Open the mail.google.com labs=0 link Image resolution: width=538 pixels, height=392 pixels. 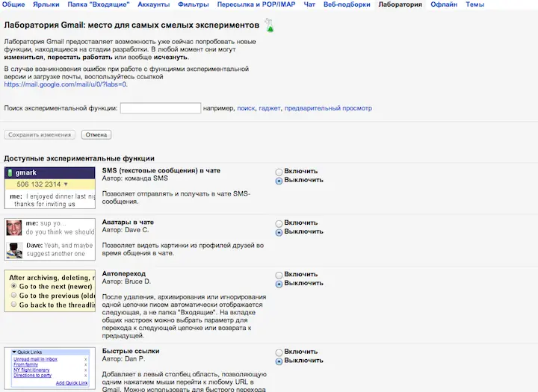pos(65,84)
